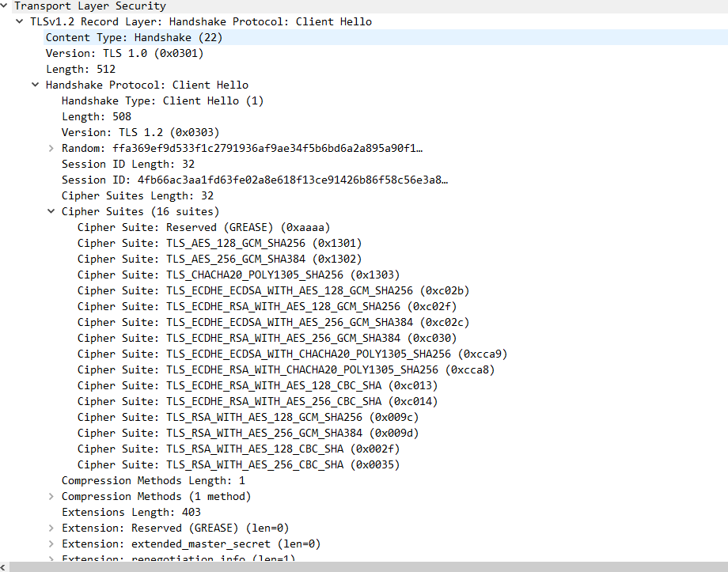Select TLS_RSA_WITH_AES_256_GCM_SHA384 (0x009d)
This screenshot has height=572, width=728.
point(248,433)
